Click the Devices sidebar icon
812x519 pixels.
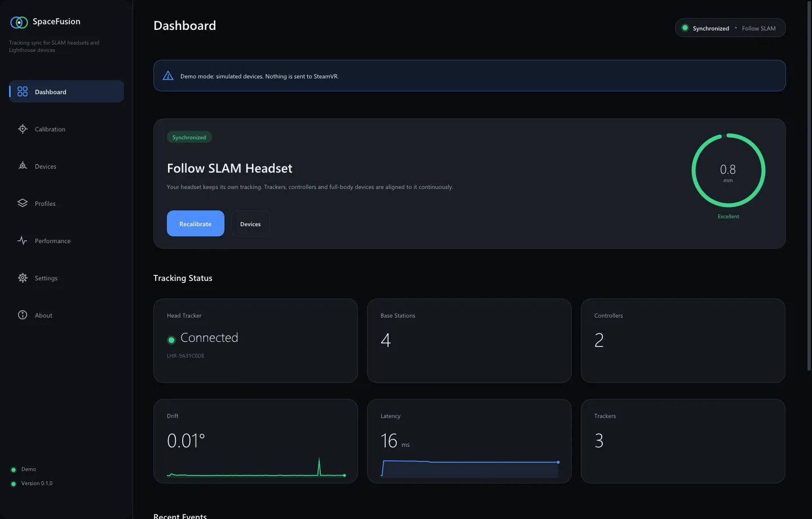coord(23,166)
